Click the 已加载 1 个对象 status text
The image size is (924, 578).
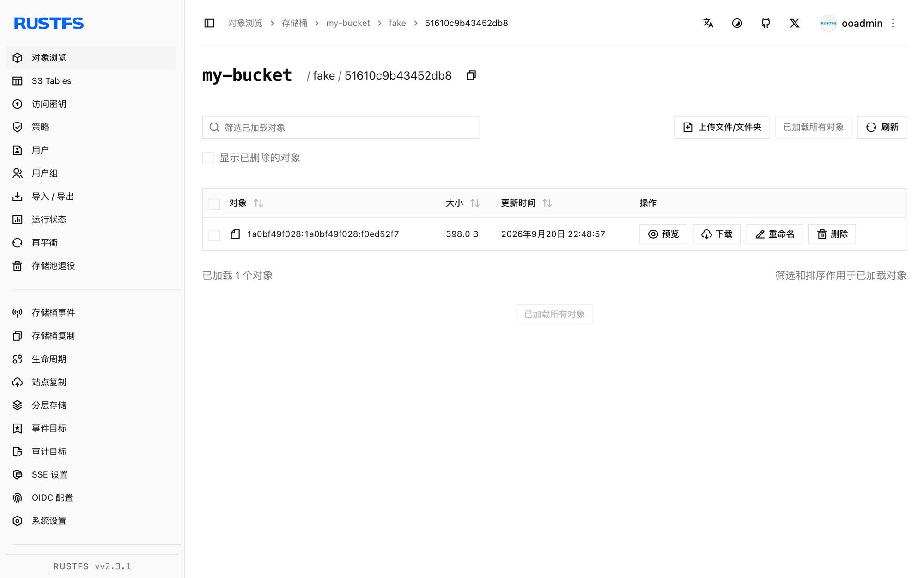click(x=237, y=276)
